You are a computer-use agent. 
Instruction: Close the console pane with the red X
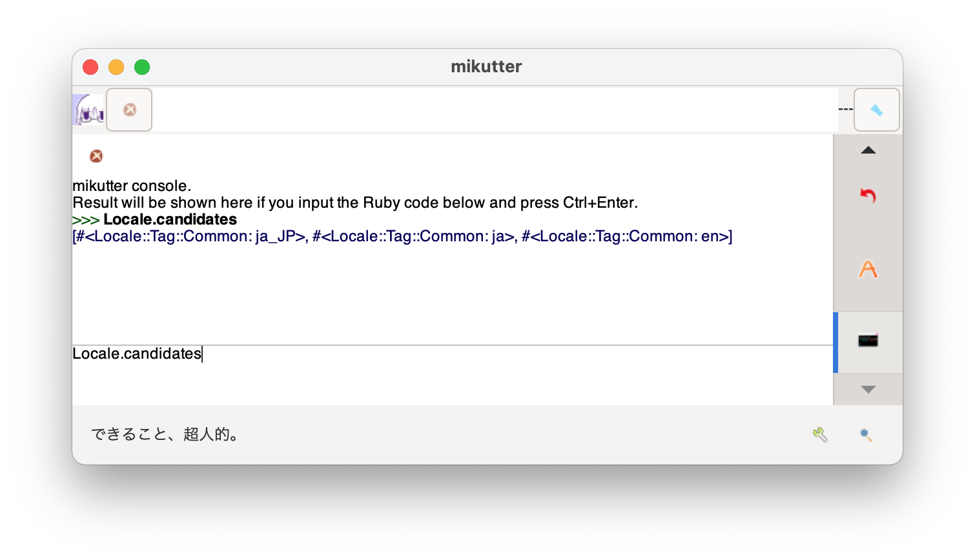click(x=96, y=156)
